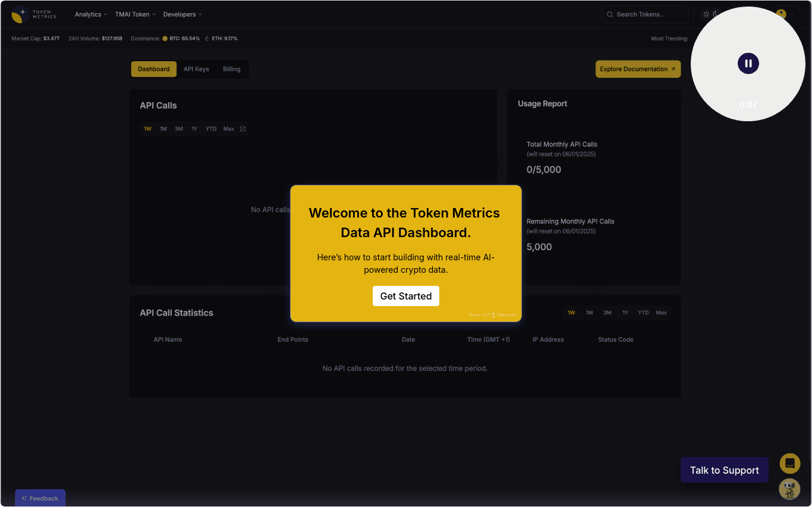Select 1W in API Call Statistics
The width and height of the screenshot is (812, 507).
click(x=571, y=313)
